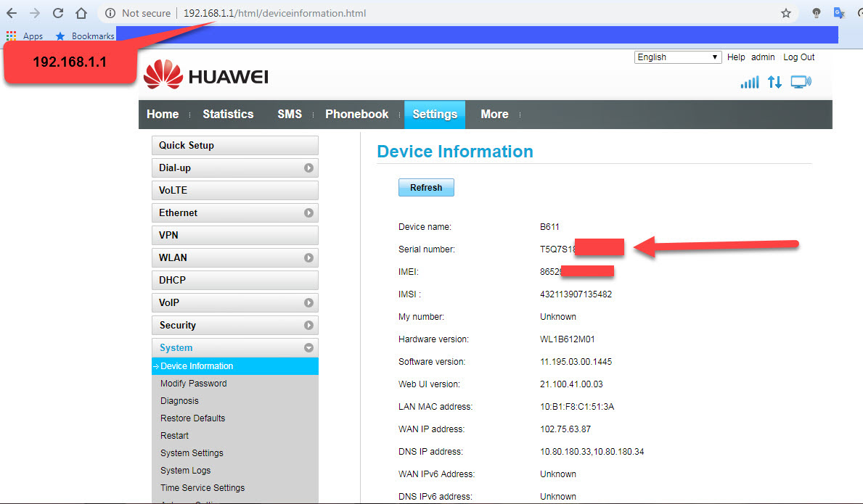Viewport: 863px width, 504px height.
Task: Click the browser back arrow
Action: [12, 13]
